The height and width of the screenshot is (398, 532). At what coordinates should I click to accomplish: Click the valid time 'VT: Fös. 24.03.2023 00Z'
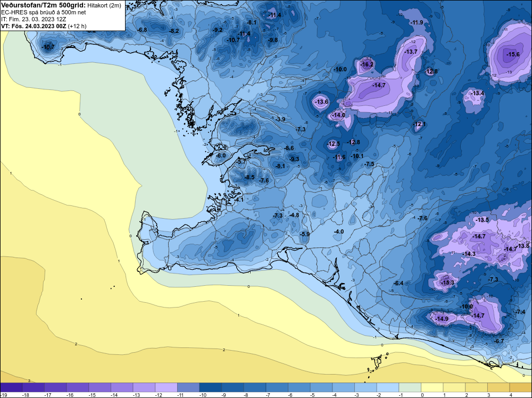(34, 26)
